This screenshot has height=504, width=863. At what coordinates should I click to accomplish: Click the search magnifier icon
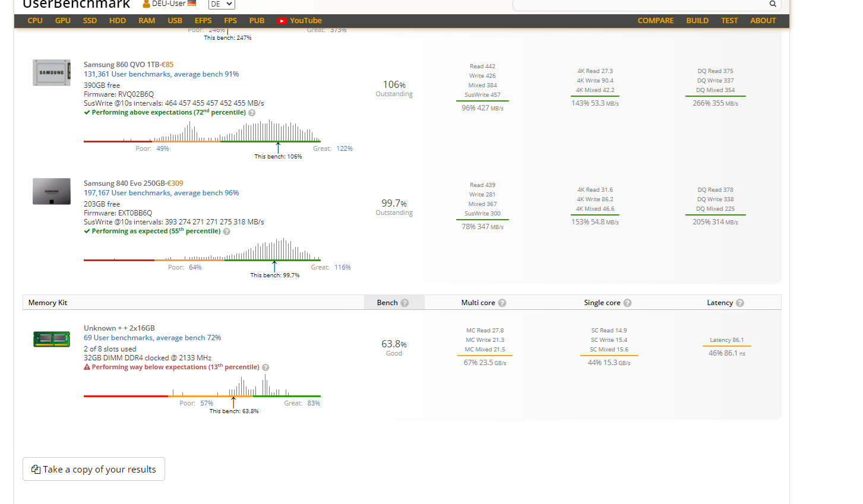tap(773, 4)
